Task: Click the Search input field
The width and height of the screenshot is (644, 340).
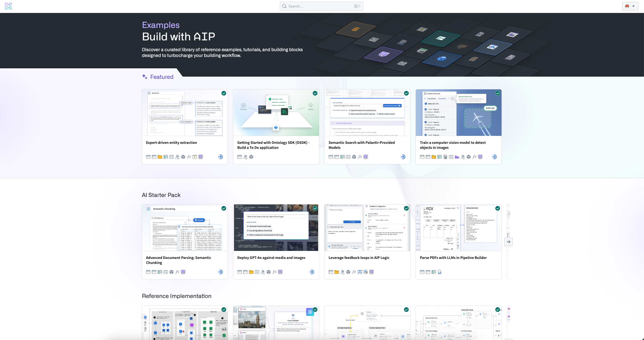Action: tap(321, 6)
